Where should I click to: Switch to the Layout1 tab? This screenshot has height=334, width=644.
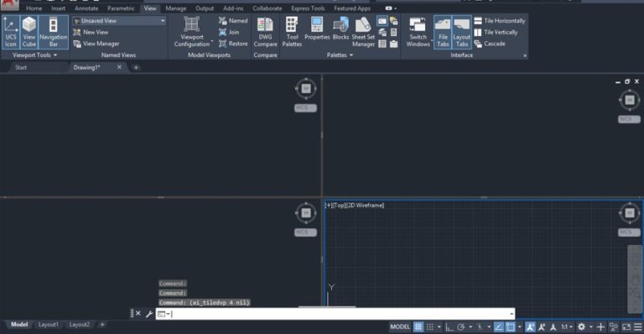(x=49, y=325)
